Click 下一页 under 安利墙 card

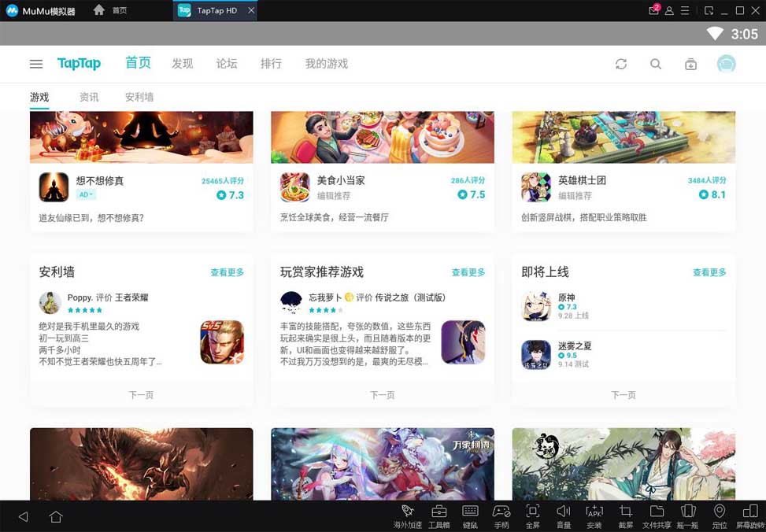pyautogui.click(x=141, y=395)
